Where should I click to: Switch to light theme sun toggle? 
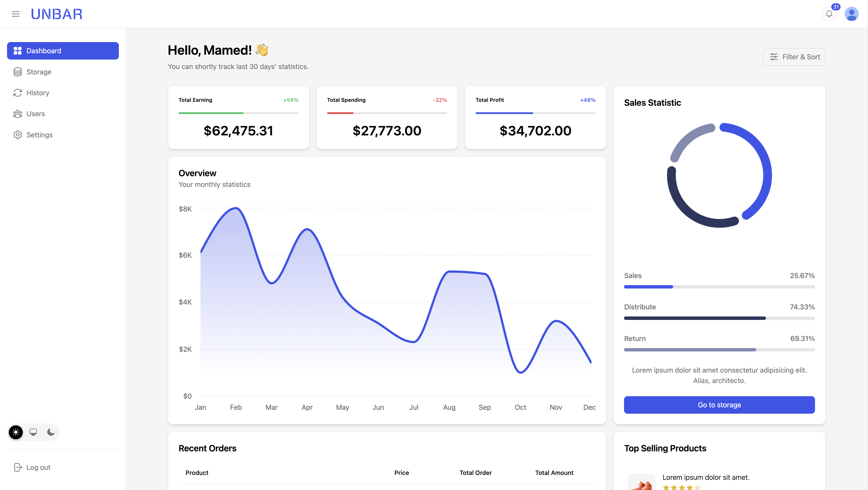16,432
